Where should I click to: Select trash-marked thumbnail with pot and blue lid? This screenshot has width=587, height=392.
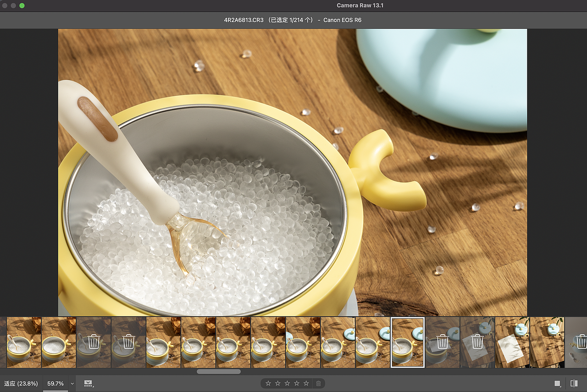[443, 342]
